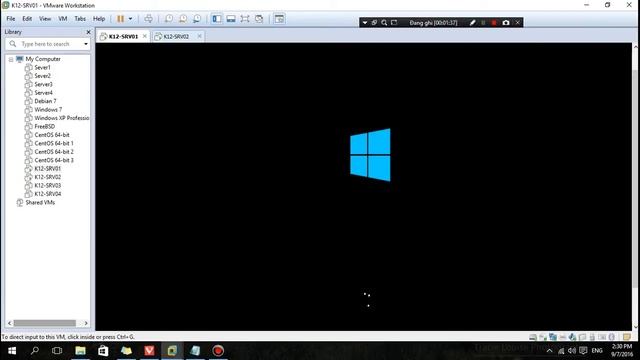
Task: Open Shared VMs in the library
Action: pyautogui.click(x=40, y=202)
